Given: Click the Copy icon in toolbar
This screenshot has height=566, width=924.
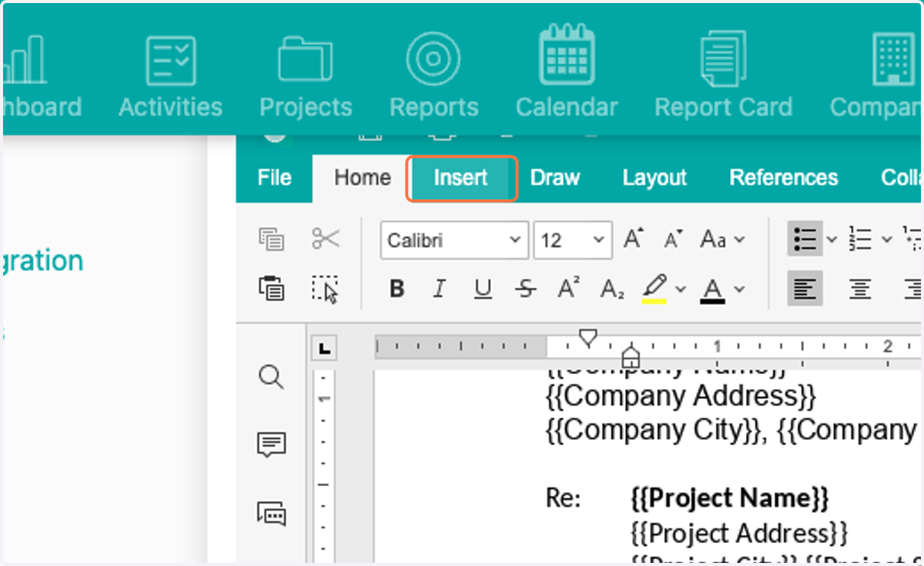Looking at the screenshot, I should (271, 239).
